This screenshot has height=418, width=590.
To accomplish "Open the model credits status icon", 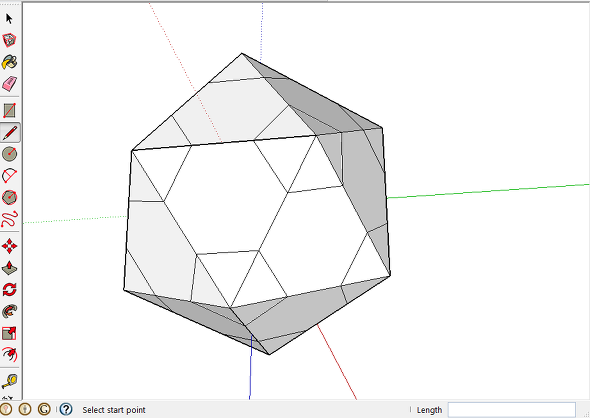I will (25, 409).
